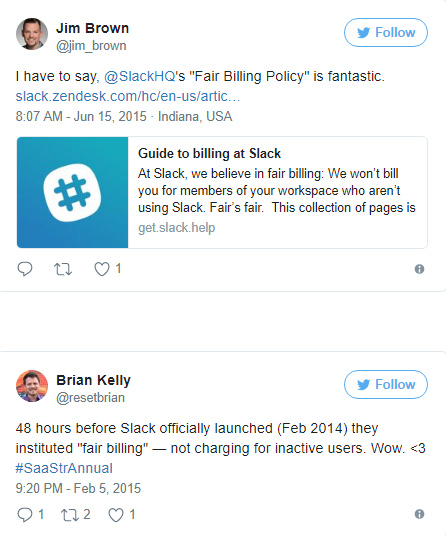446x535 pixels.
Task: Follow Jim Brown
Action: [386, 32]
